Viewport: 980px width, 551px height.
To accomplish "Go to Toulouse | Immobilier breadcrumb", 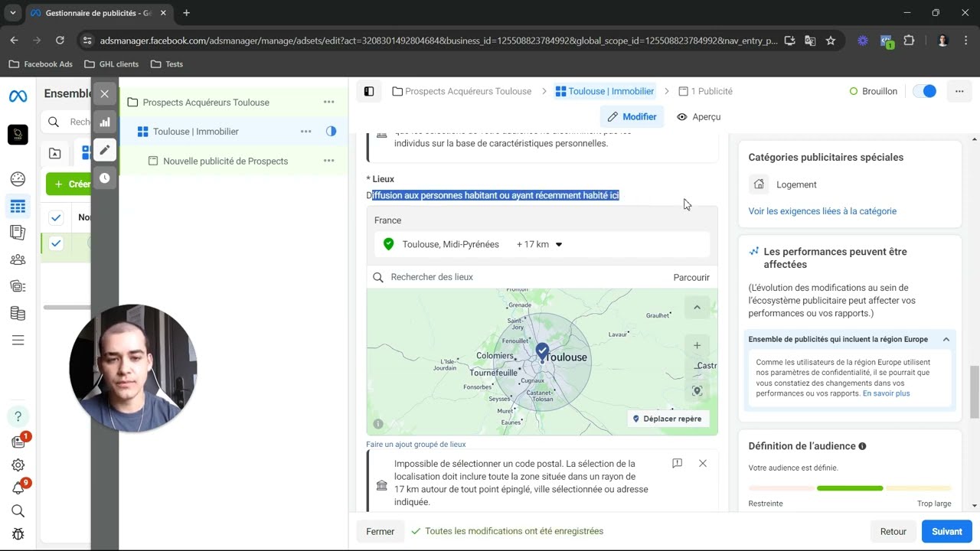I will (x=605, y=91).
